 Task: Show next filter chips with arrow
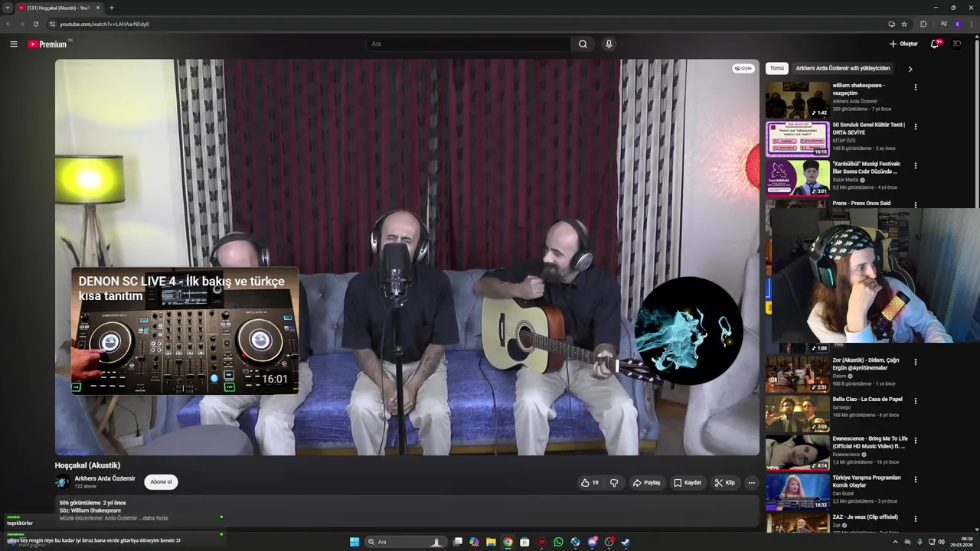coord(910,69)
